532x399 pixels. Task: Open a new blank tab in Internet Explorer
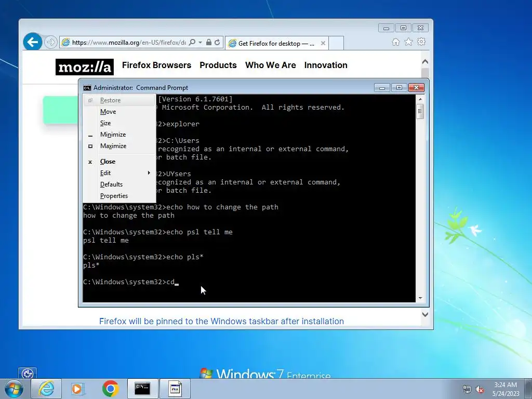[336, 43]
